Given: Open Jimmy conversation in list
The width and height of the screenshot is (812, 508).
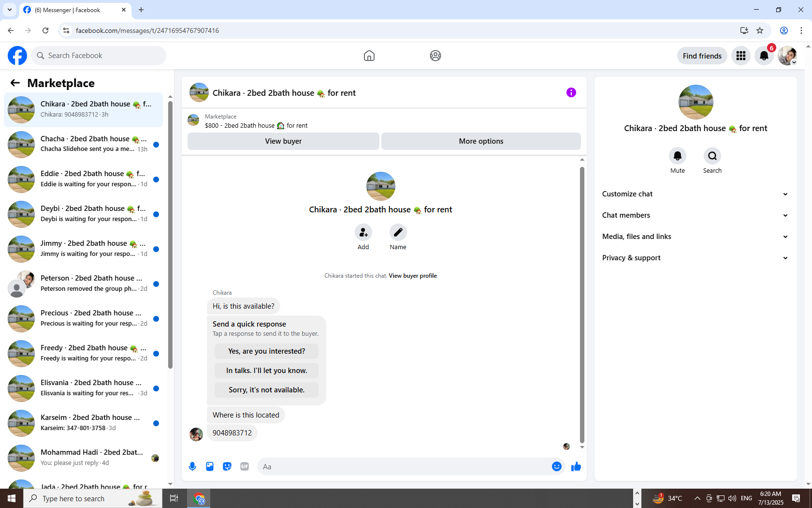Looking at the screenshot, I should (84, 249).
